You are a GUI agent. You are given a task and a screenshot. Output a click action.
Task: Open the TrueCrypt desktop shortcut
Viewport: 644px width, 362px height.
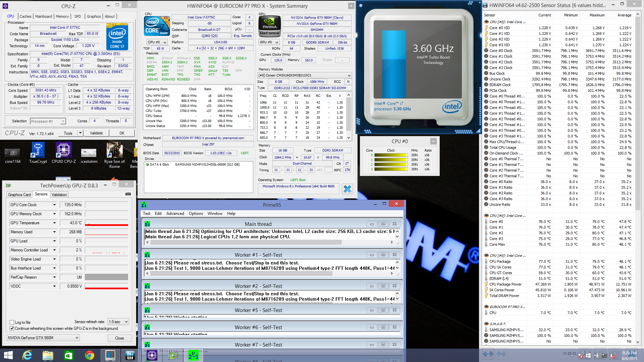tap(38, 153)
